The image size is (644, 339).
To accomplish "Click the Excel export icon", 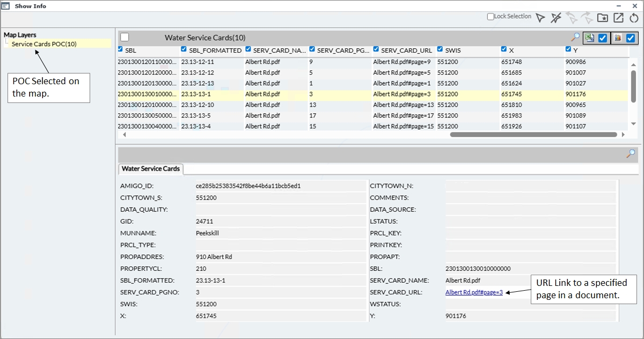I will coord(590,38).
